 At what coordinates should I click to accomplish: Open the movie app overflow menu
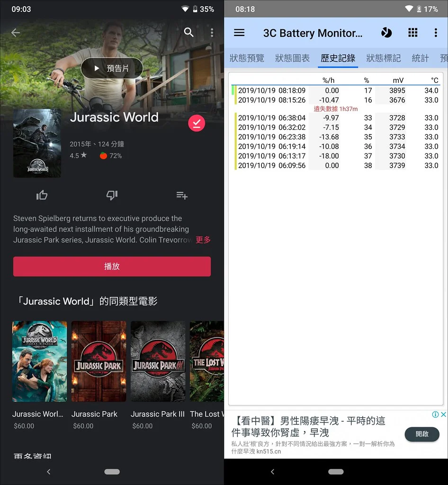pos(212,33)
